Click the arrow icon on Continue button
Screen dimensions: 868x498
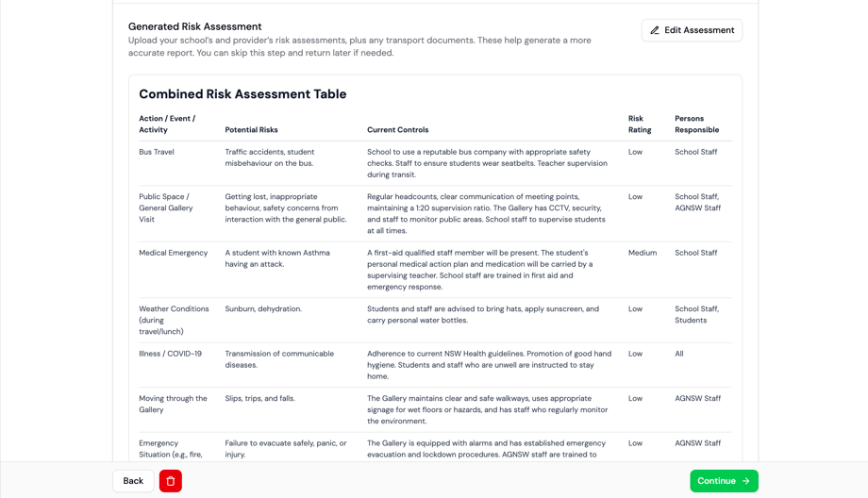(x=746, y=481)
